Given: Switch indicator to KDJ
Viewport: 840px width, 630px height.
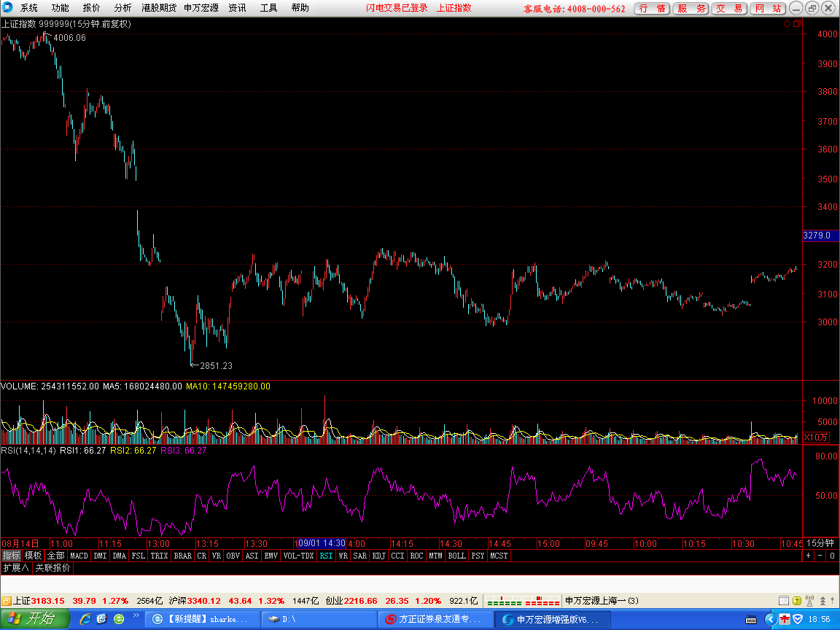Looking at the screenshot, I should pyautogui.click(x=378, y=556).
